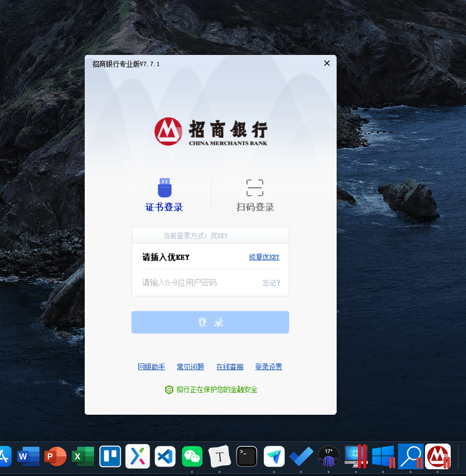Open Typora from the Dock
The image size is (466, 476).
[x=219, y=456]
